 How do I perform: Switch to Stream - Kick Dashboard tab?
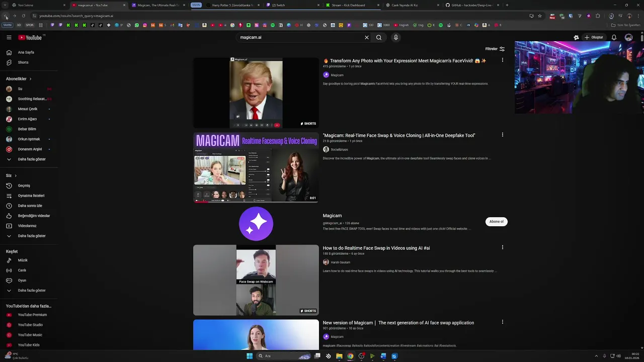352,5
